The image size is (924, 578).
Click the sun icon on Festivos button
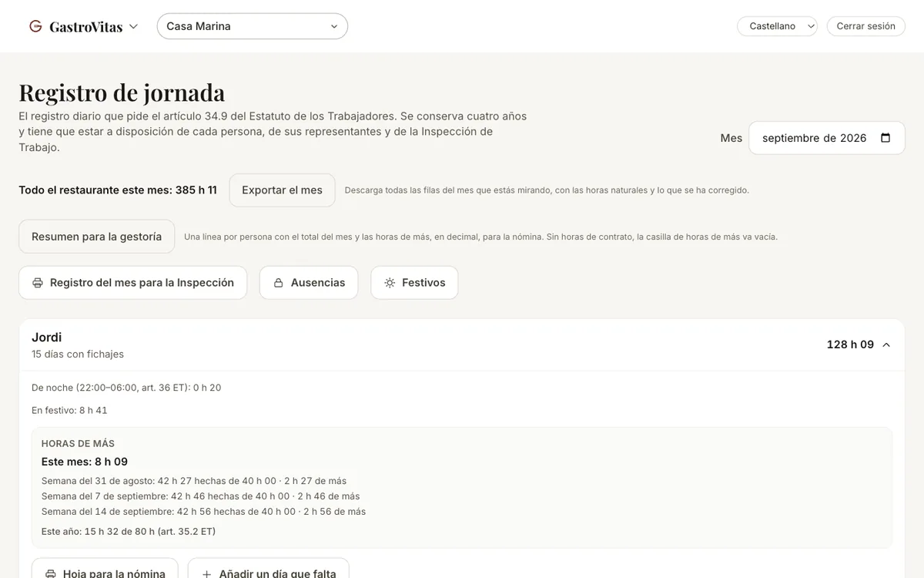390,283
